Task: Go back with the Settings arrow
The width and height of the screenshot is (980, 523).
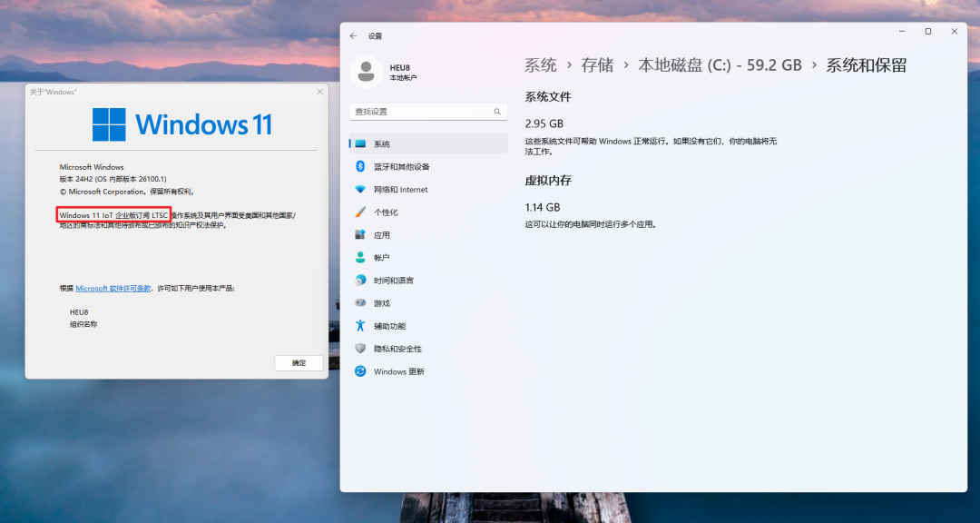Action: (353, 36)
